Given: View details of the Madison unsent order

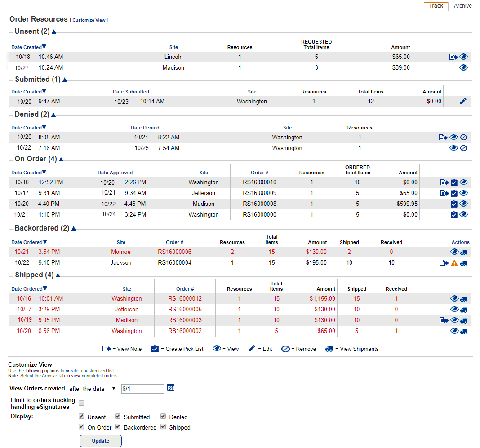Looking at the screenshot, I should pos(464,67).
